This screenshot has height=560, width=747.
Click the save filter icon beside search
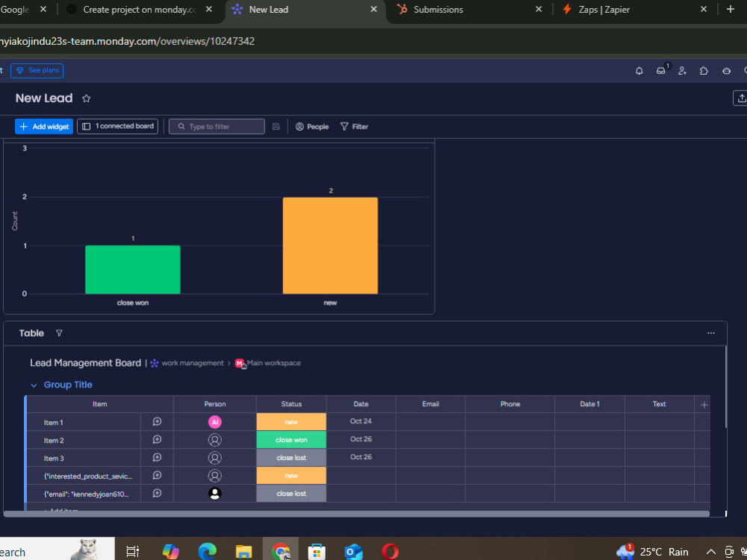pyautogui.click(x=276, y=127)
